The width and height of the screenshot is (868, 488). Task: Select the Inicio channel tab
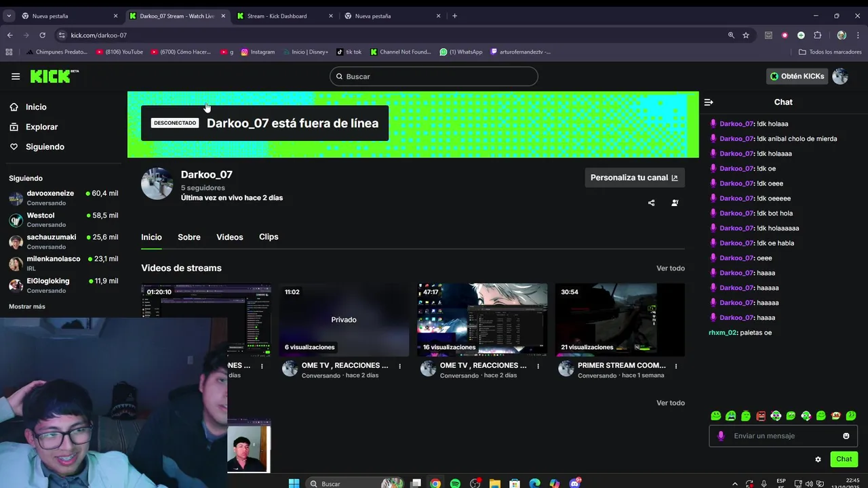point(151,237)
